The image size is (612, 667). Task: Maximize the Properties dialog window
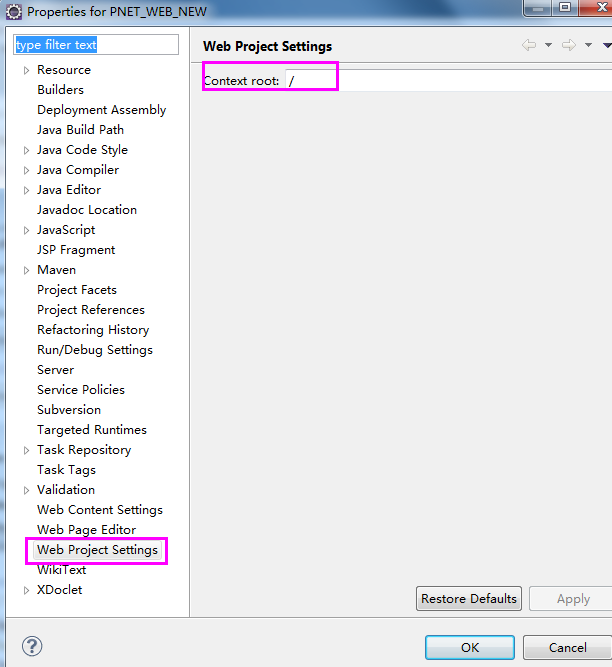565,7
